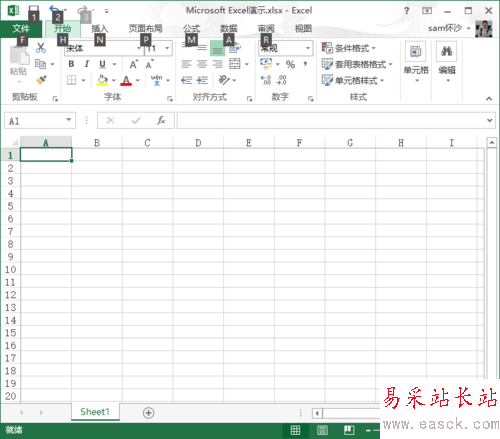Cancel formula entry with X
The image size is (500, 439).
[110, 120]
